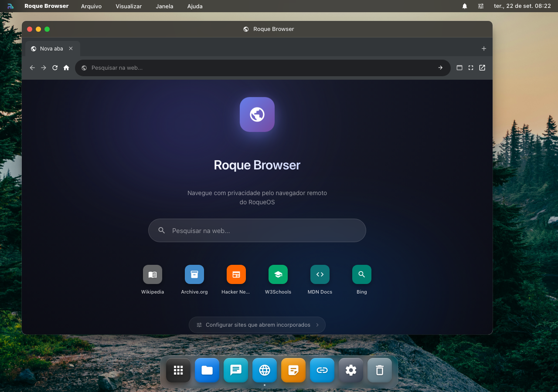Click the large Roque Browser globe logo
Screen dimensions: 558x392
(257, 115)
